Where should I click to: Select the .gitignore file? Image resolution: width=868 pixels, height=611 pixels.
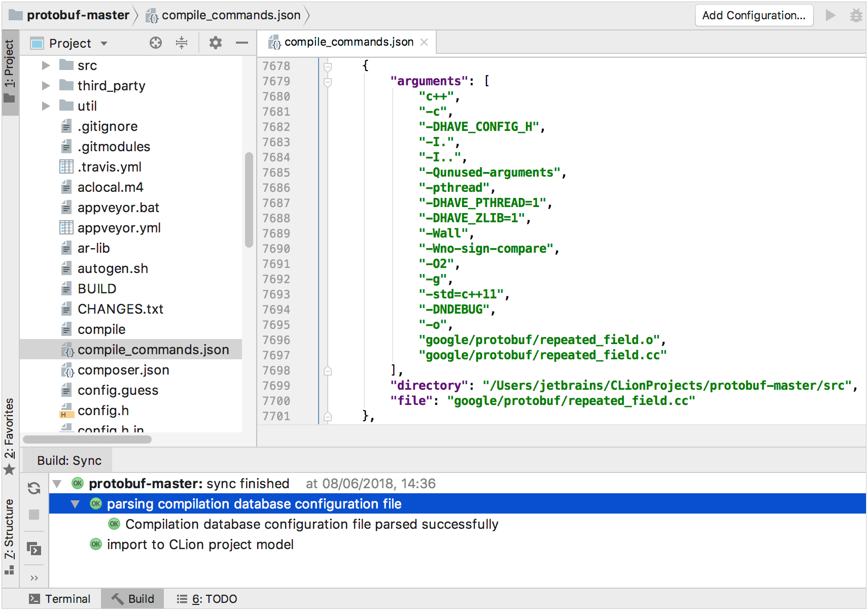(x=108, y=126)
